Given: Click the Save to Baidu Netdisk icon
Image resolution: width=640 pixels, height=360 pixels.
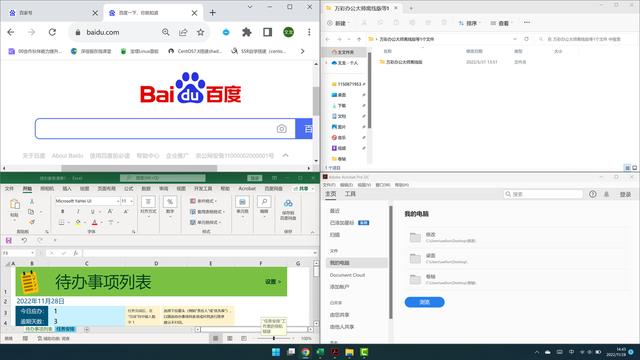Looking at the screenshot, I should pyautogui.click(x=288, y=203).
